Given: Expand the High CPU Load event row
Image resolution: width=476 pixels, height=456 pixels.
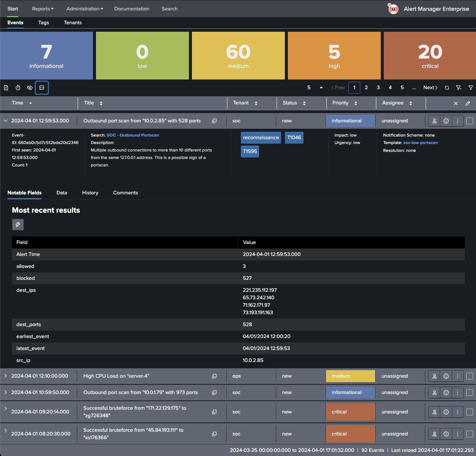Looking at the screenshot, I should tap(6, 376).
